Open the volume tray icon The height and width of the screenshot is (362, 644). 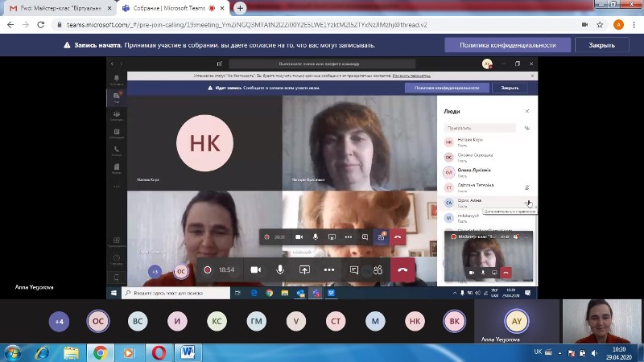(594, 353)
